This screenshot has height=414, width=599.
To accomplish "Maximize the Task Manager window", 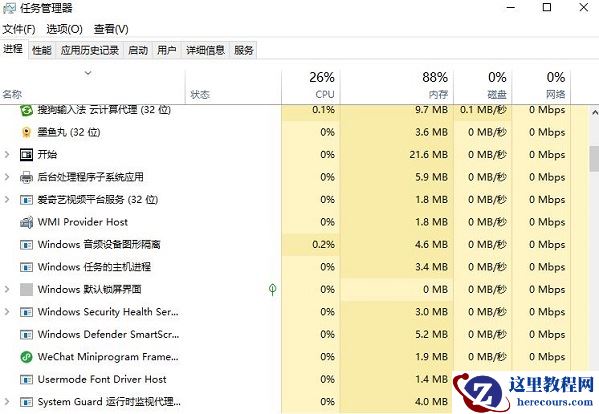I will (547, 8).
